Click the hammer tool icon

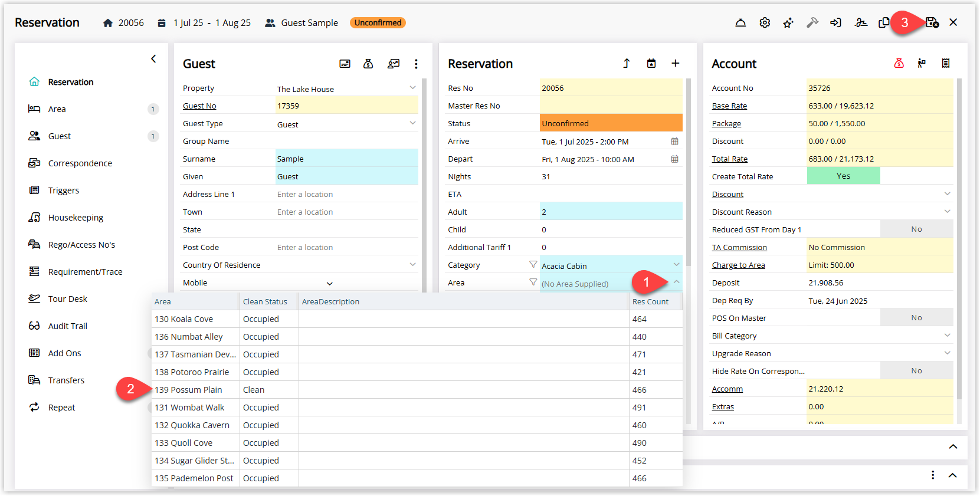(812, 23)
